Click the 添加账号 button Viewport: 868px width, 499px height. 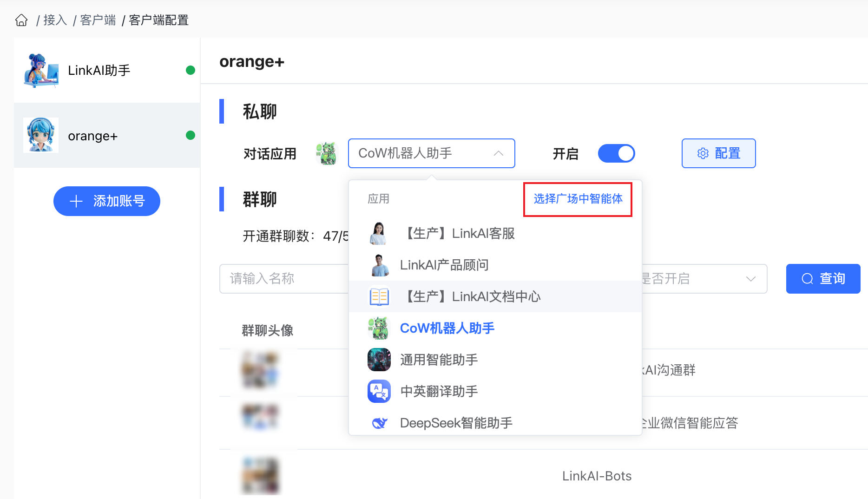pos(107,201)
